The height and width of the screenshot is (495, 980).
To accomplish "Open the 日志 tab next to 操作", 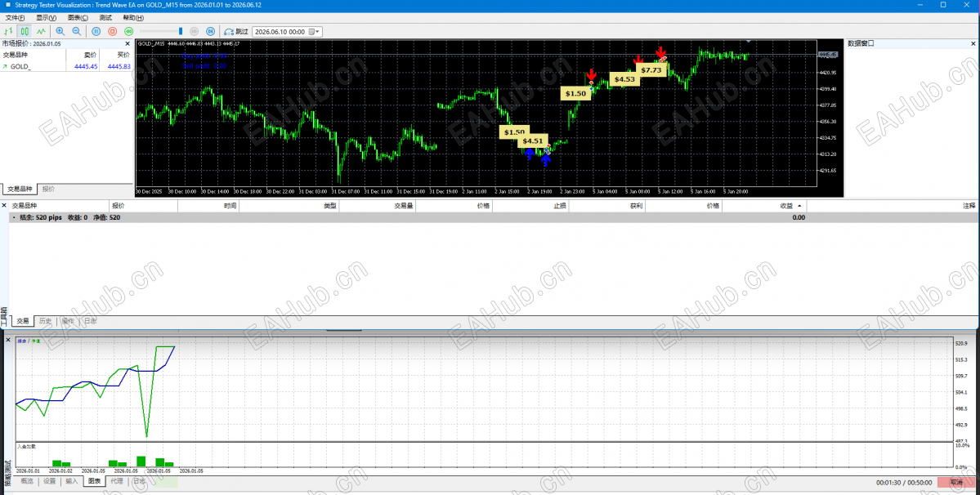I will coord(90,321).
